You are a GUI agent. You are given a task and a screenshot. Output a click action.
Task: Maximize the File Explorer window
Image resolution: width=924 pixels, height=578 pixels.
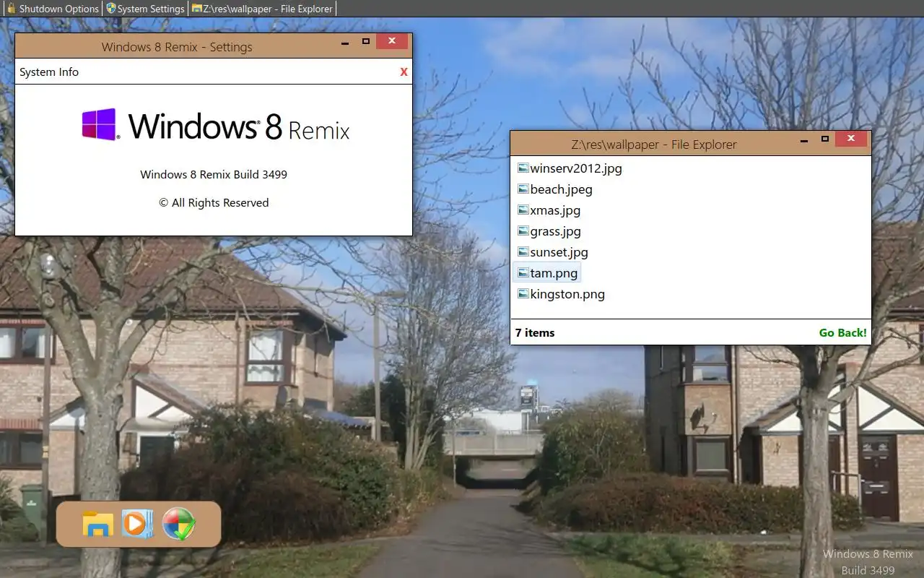point(825,139)
